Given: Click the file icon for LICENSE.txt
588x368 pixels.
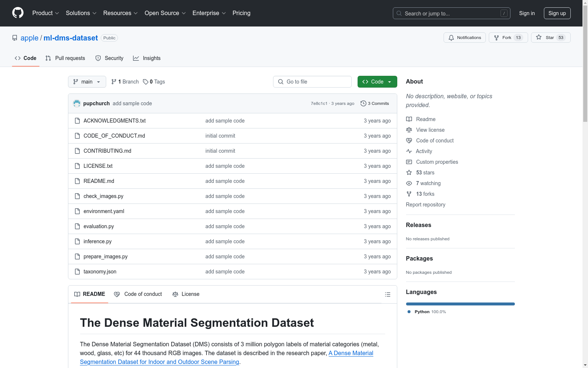Looking at the screenshot, I should [x=77, y=166].
